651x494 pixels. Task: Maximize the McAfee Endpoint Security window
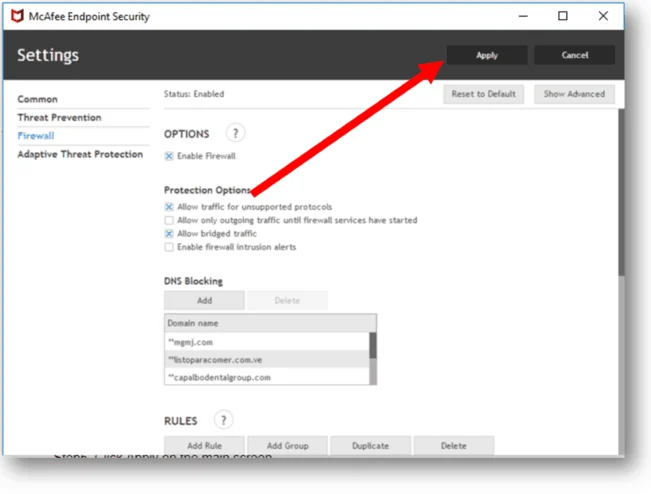[563, 16]
